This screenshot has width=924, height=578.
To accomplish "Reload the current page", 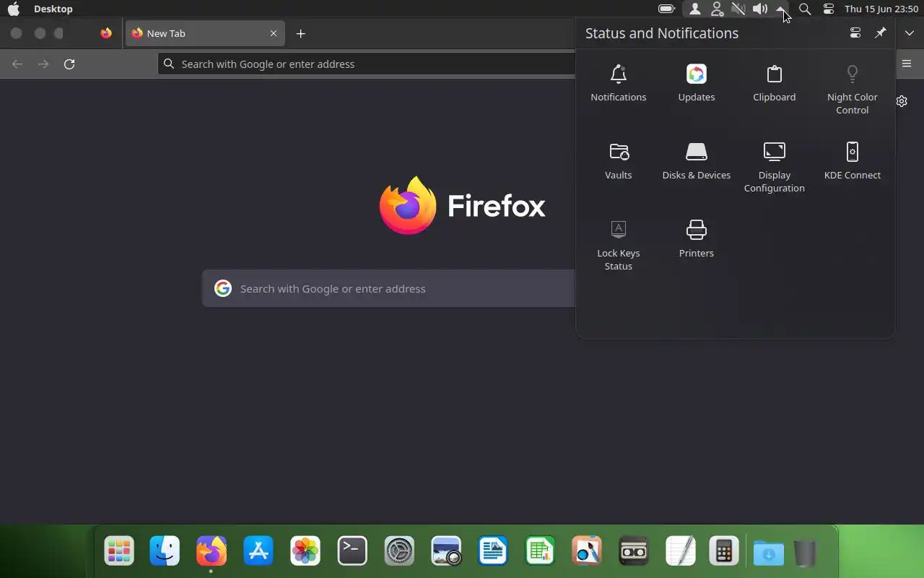I will (69, 64).
